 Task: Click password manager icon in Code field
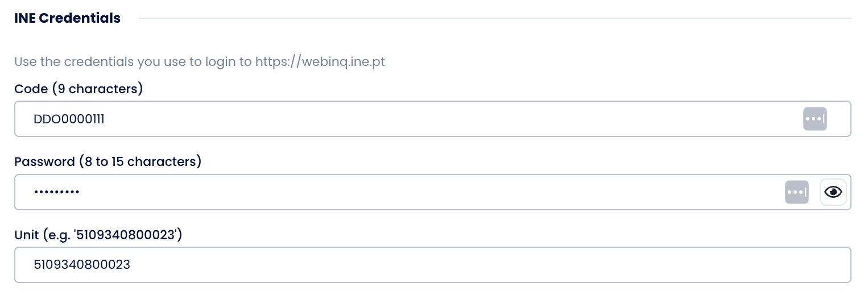tap(815, 119)
